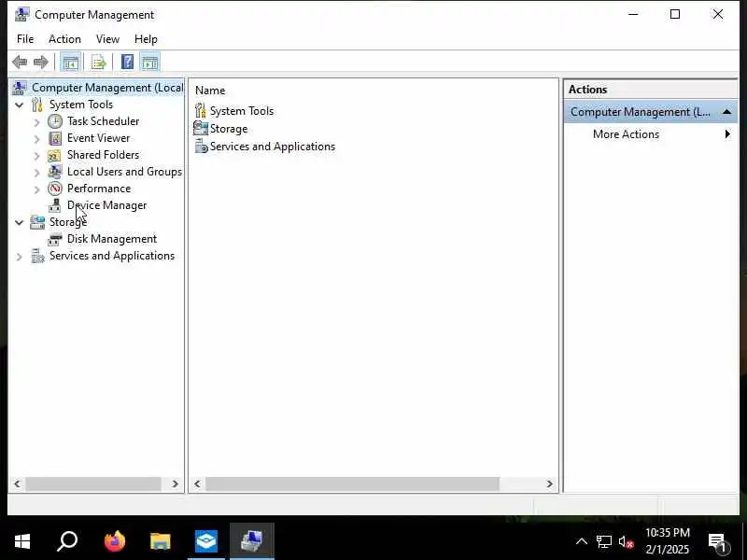The height and width of the screenshot is (560, 747).
Task: Launch Firefox from the taskbar
Action: (x=114, y=541)
